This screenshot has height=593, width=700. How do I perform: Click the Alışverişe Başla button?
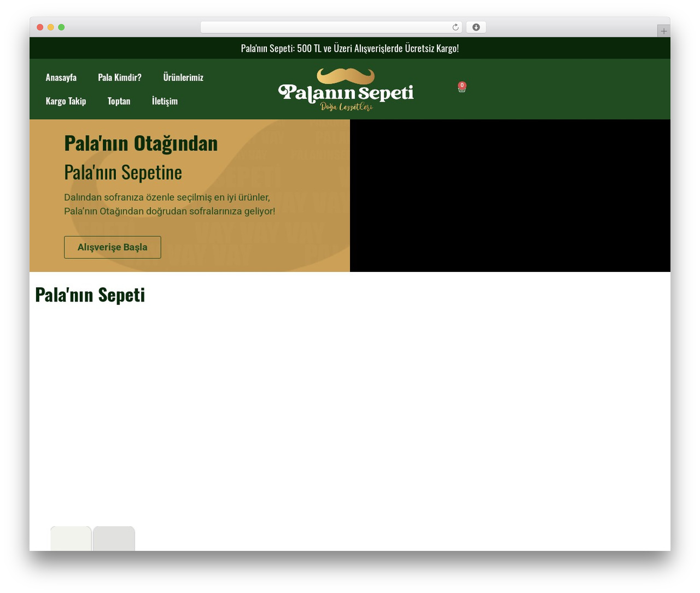pyautogui.click(x=113, y=247)
